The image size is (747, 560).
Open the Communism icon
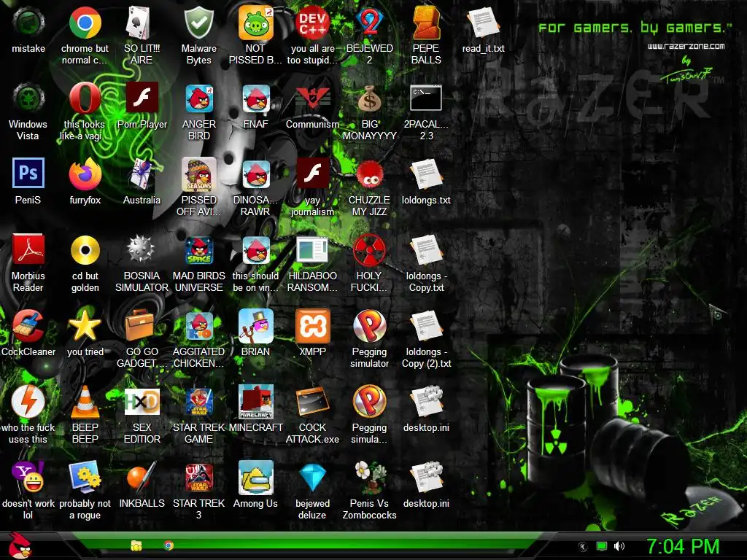coord(312,98)
